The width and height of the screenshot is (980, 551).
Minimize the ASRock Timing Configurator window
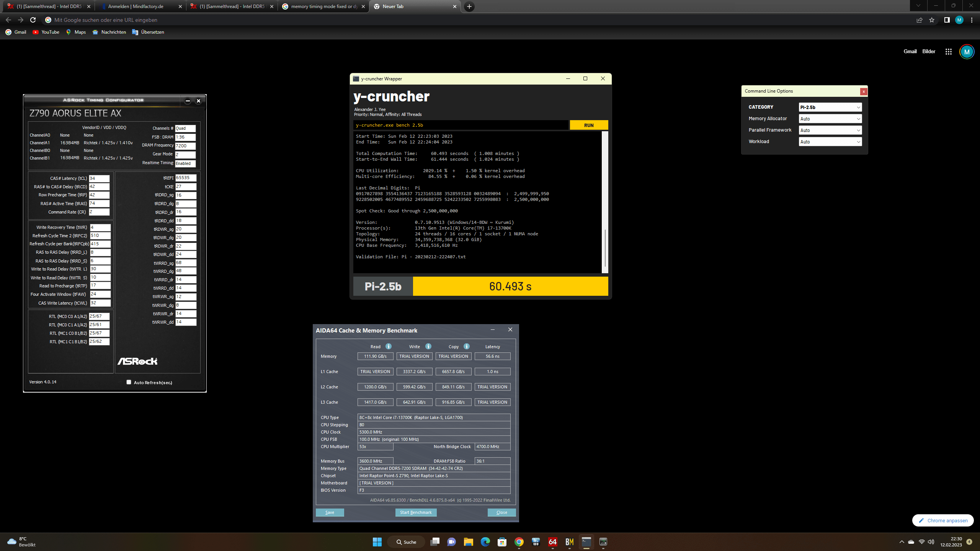(x=188, y=101)
